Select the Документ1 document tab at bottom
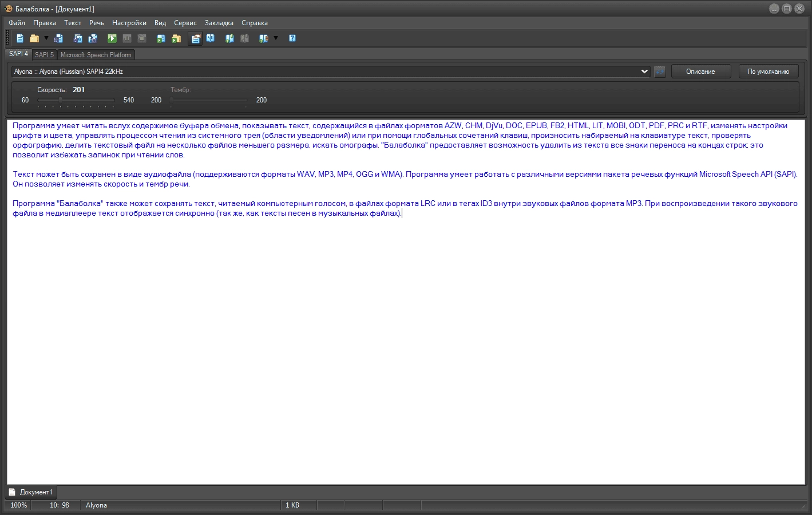The height and width of the screenshot is (515, 812). (31, 492)
